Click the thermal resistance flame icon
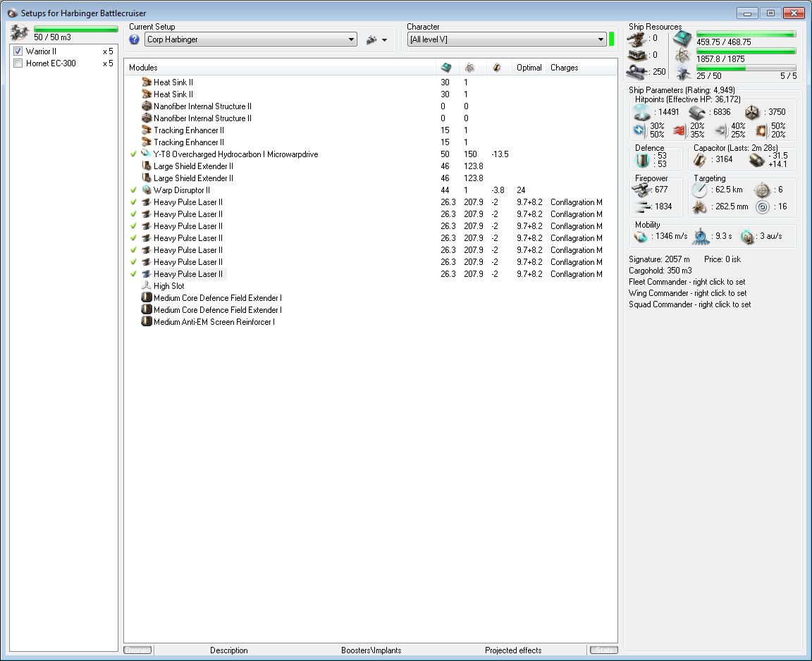 [x=679, y=130]
